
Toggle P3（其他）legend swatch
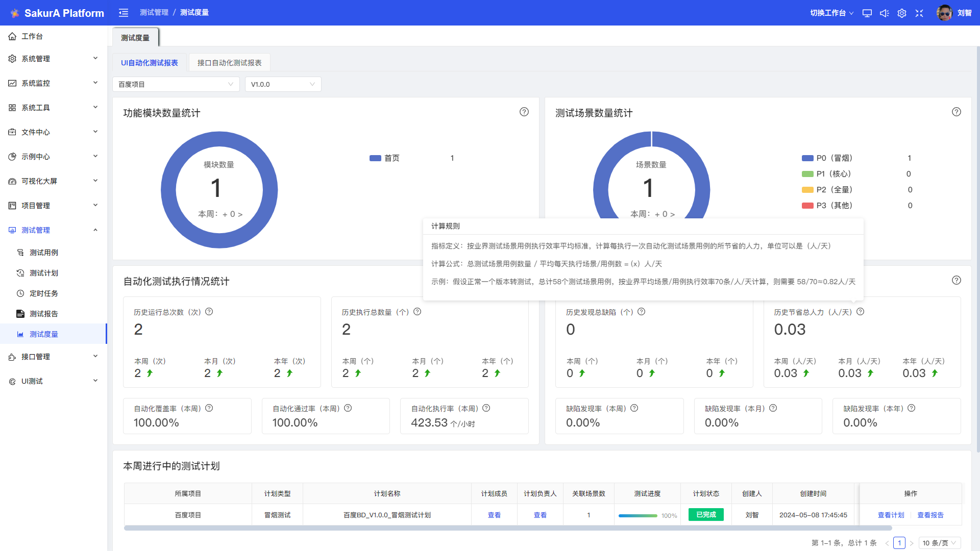click(808, 206)
